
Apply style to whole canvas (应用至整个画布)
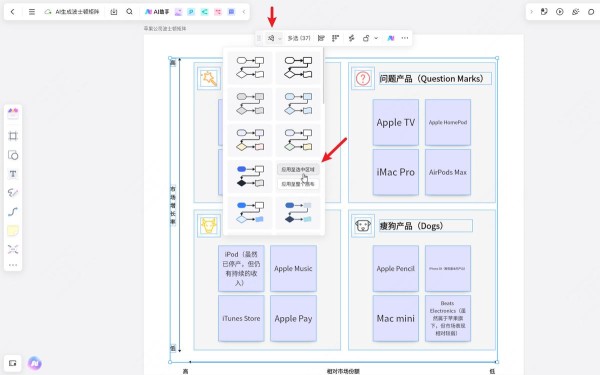pos(298,184)
